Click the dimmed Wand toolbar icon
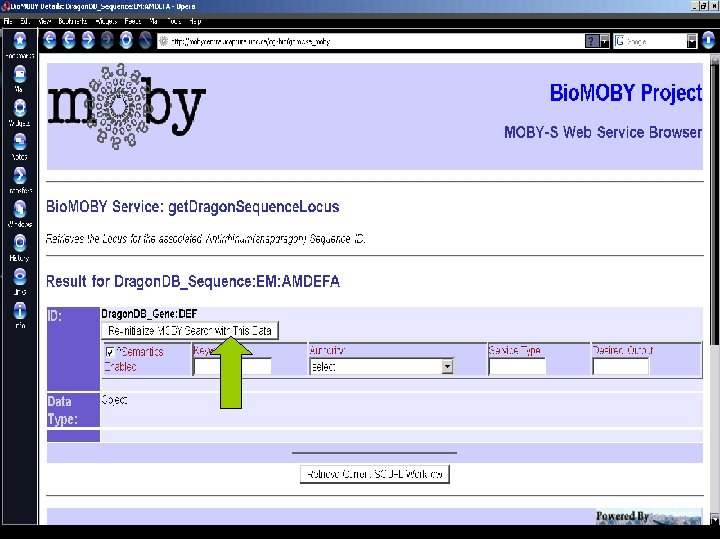The width and height of the screenshot is (720, 540). point(145,40)
